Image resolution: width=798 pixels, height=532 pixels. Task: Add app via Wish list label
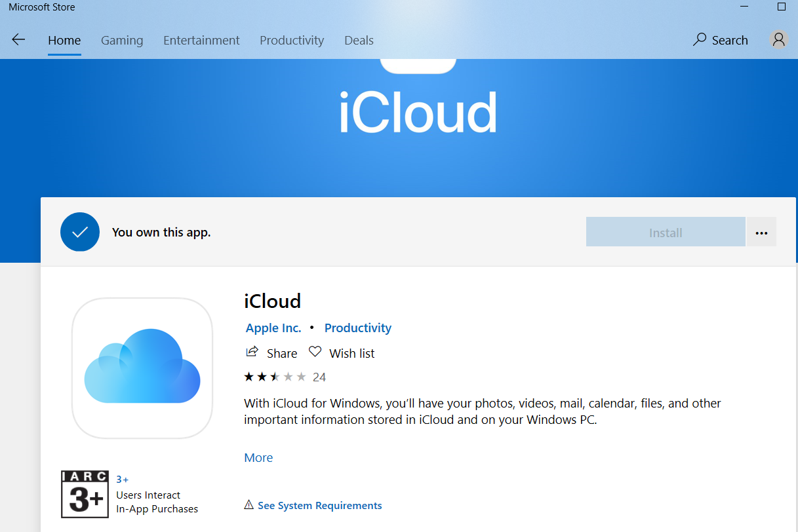(352, 353)
